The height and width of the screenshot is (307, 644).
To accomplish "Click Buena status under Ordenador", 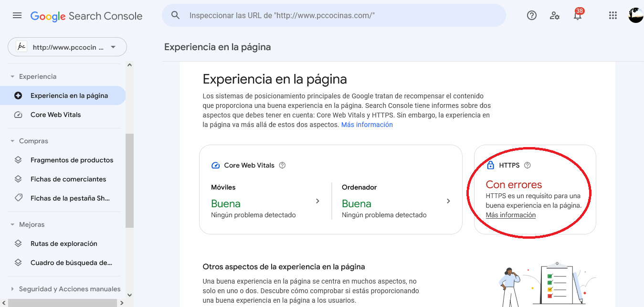I will click(357, 203).
